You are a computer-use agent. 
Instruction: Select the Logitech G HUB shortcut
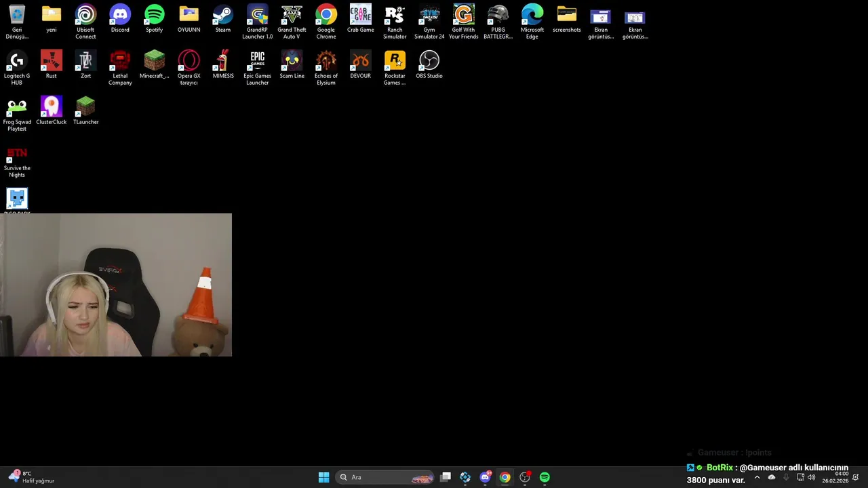coord(17,68)
